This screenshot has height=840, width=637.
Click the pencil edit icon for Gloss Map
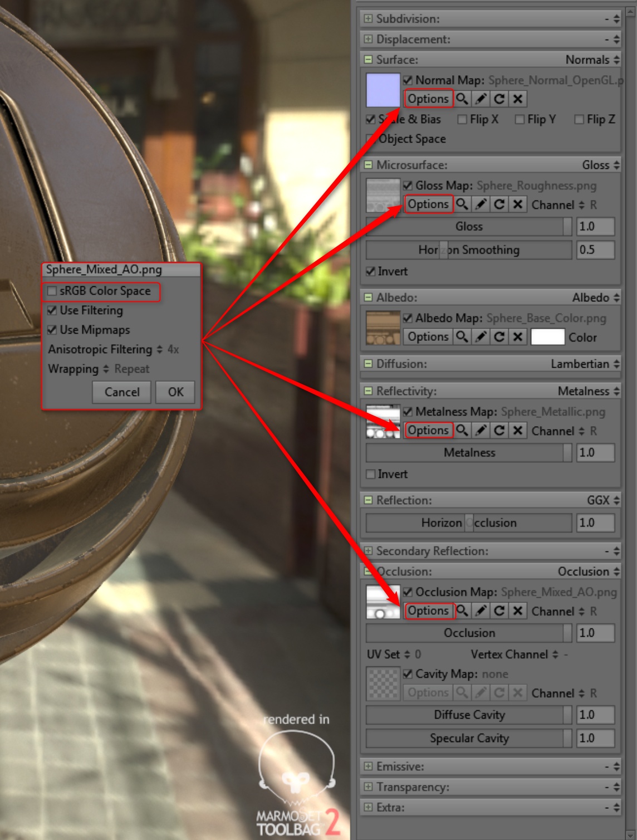pos(481,204)
